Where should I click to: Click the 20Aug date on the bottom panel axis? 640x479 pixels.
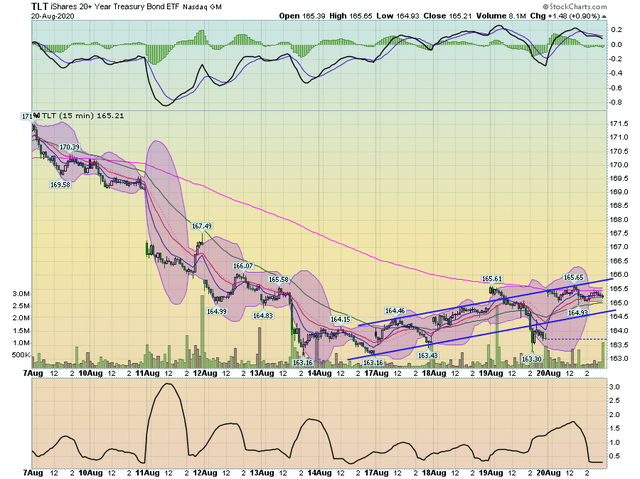[549, 473]
